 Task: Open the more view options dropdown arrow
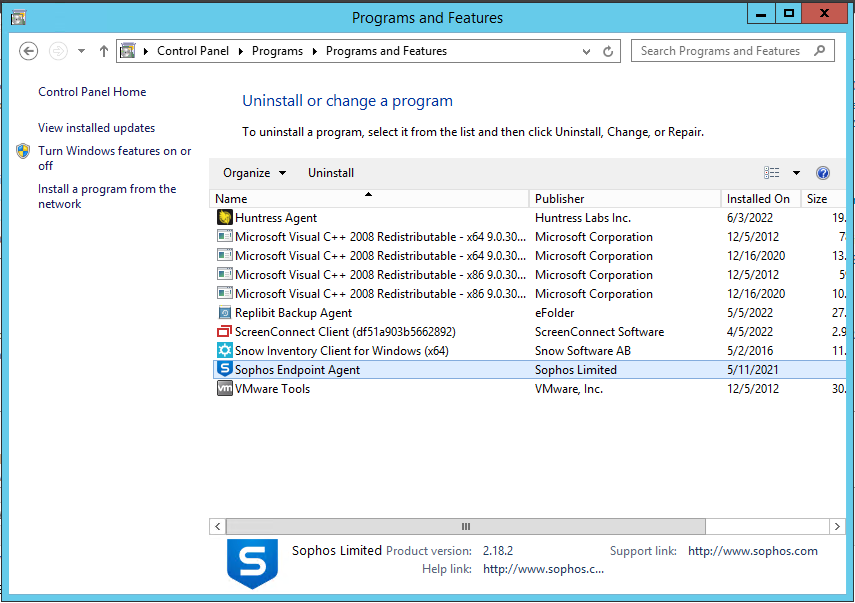click(796, 173)
